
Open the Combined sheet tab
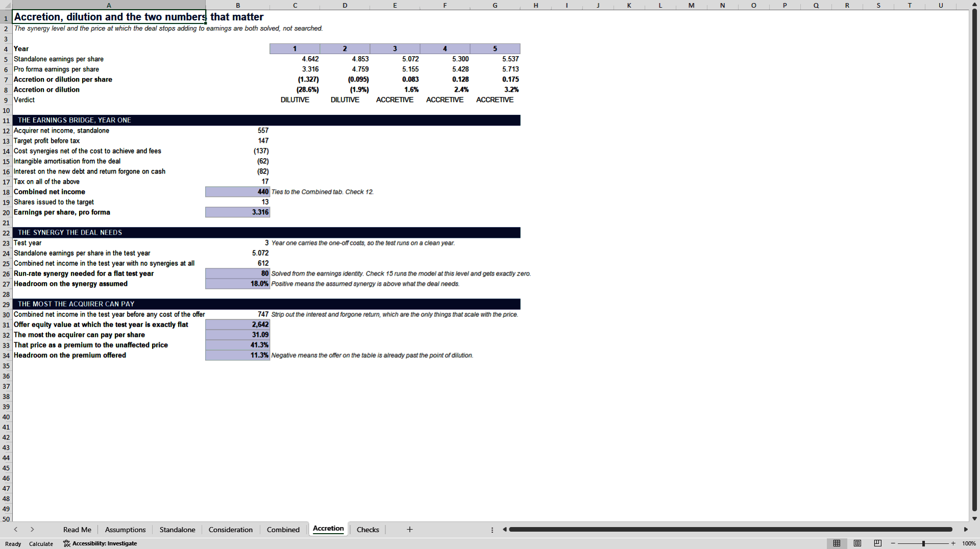pos(283,530)
